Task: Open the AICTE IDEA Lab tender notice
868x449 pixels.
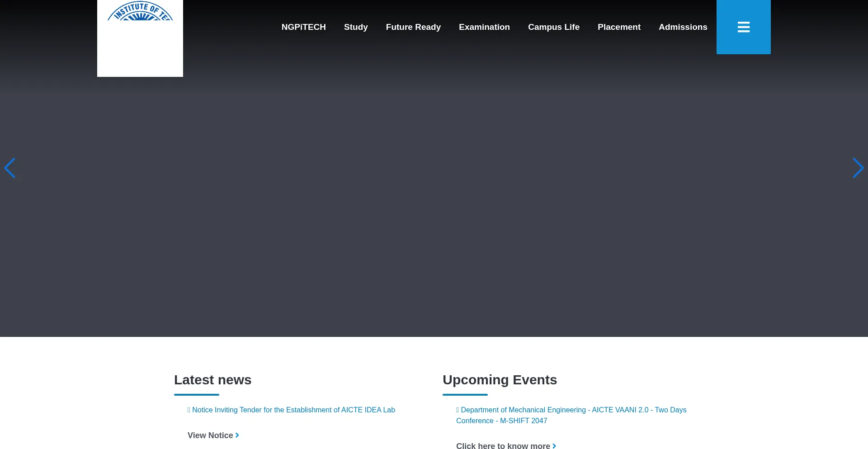Action: click(x=293, y=410)
